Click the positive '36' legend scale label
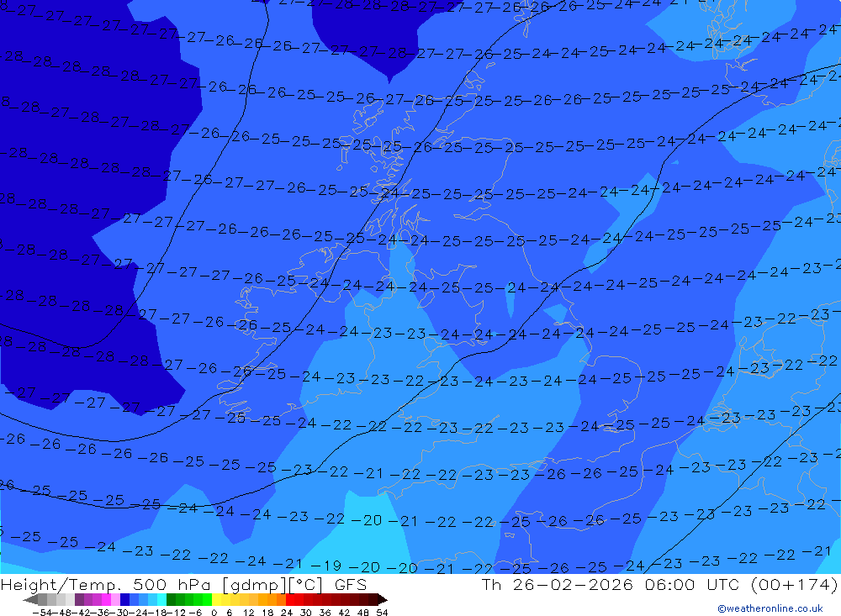Image resolution: width=841 pixels, height=616 pixels. [x=325, y=613]
